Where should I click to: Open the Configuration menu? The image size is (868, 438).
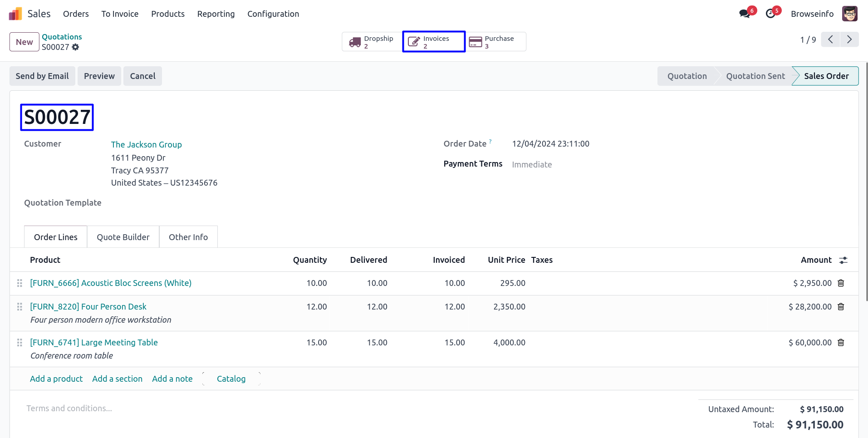(x=273, y=14)
